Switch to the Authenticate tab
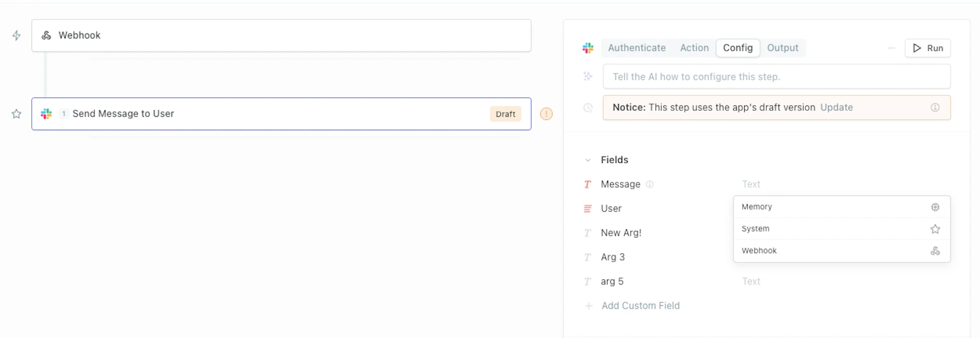The image size is (980, 338). [636, 48]
